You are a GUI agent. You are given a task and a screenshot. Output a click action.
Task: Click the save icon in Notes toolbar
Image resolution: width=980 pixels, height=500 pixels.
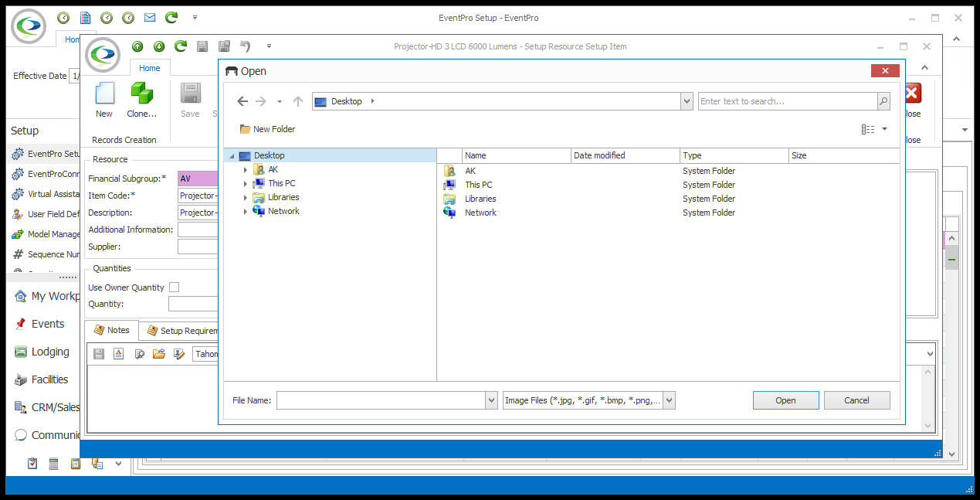tap(99, 354)
